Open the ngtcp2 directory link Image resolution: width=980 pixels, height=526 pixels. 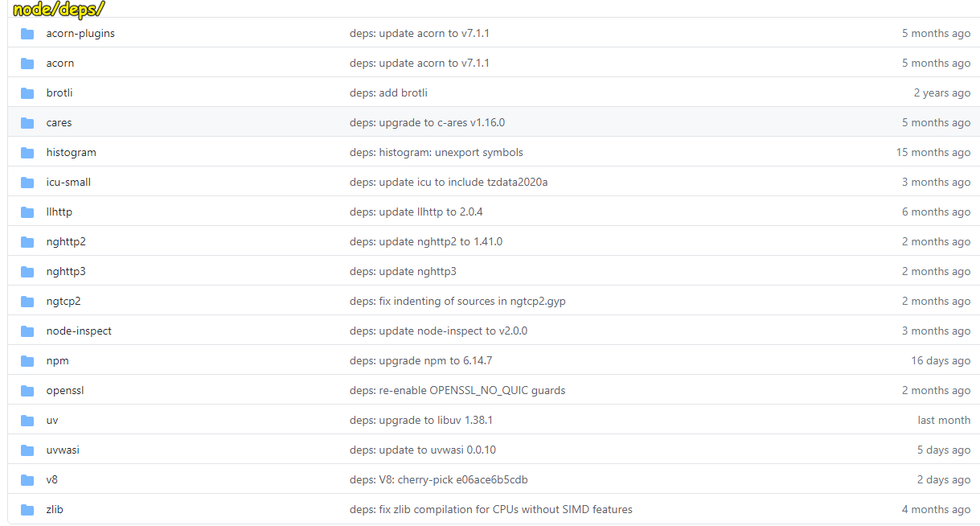[64, 302]
